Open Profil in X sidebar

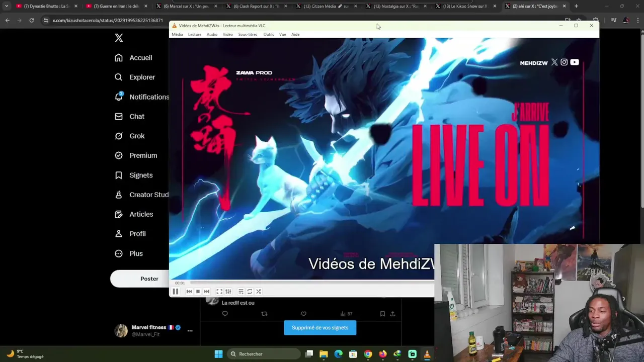tap(130, 234)
